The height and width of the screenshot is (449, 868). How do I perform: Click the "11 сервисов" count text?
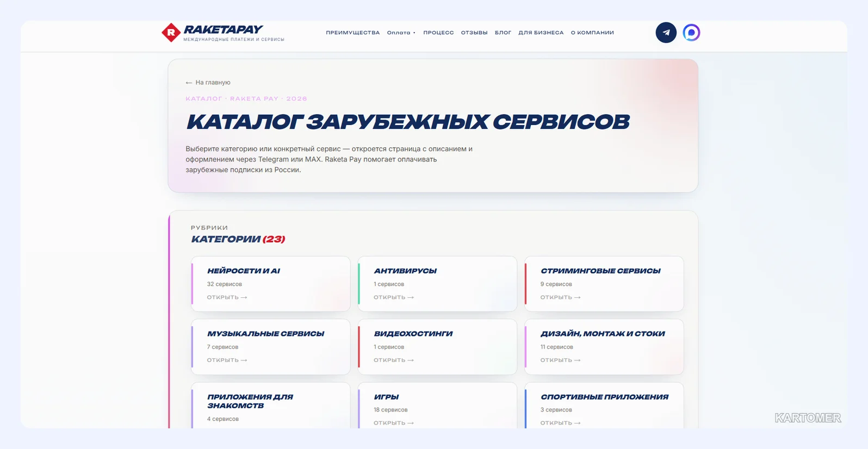(556, 347)
